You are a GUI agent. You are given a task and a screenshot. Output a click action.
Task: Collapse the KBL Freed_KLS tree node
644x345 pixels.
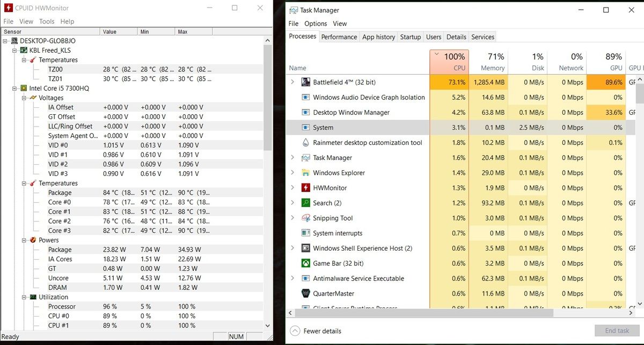[15, 50]
